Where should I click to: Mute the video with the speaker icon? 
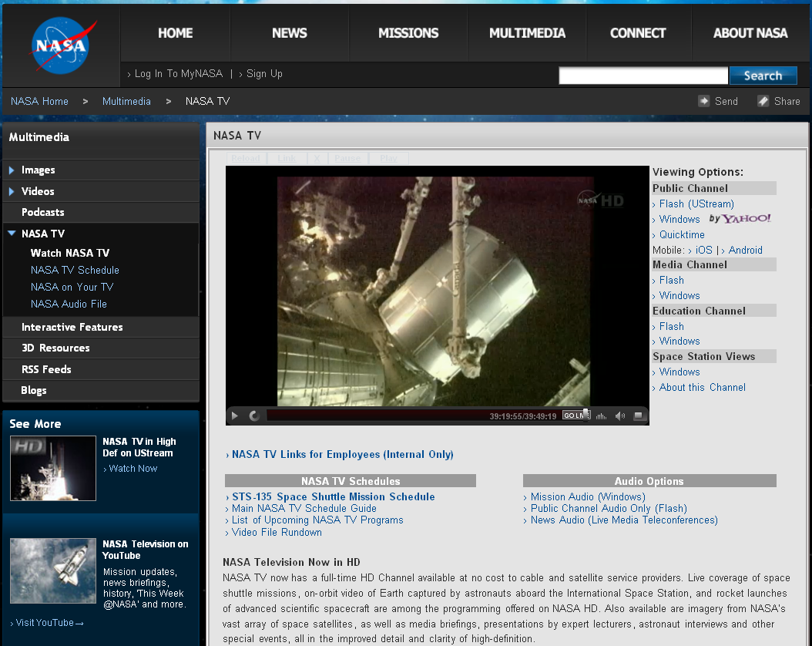tap(620, 416)
